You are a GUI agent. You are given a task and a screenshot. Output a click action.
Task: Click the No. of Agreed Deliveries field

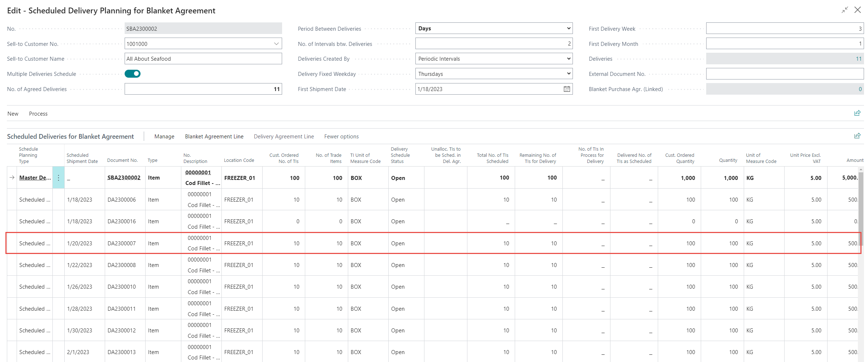[x=203, y=89]
